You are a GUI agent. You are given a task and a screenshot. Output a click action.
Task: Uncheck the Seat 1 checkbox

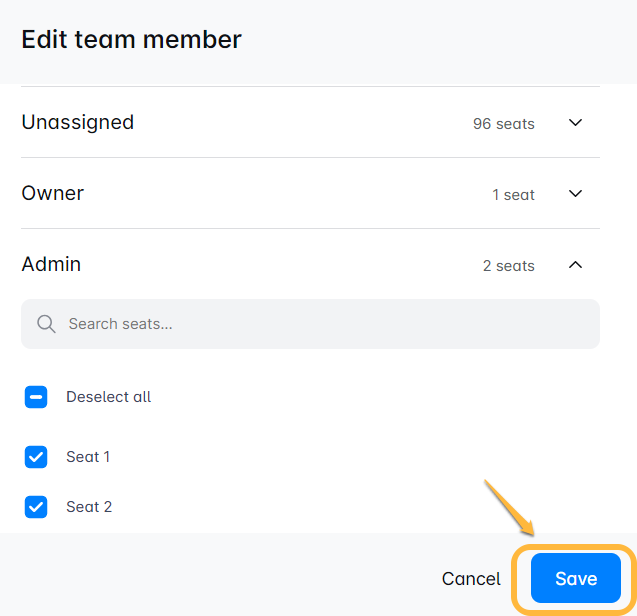[36, 457]
